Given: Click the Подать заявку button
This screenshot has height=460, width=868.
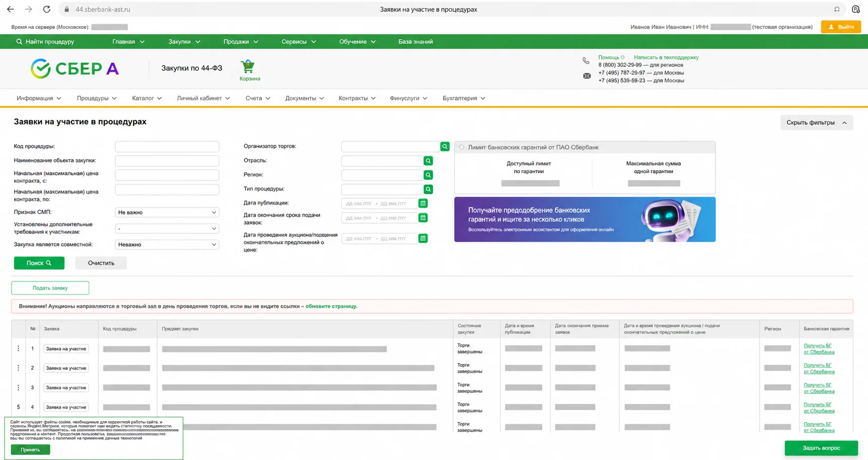Looking at the screenshot, I should pyautogui.click(x=50, y=288).
